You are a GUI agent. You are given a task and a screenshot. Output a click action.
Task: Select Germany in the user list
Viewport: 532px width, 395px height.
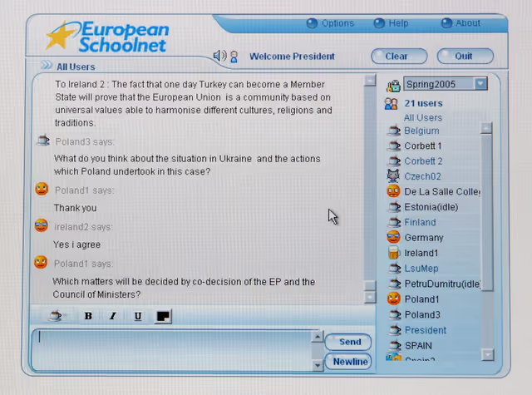424,238
